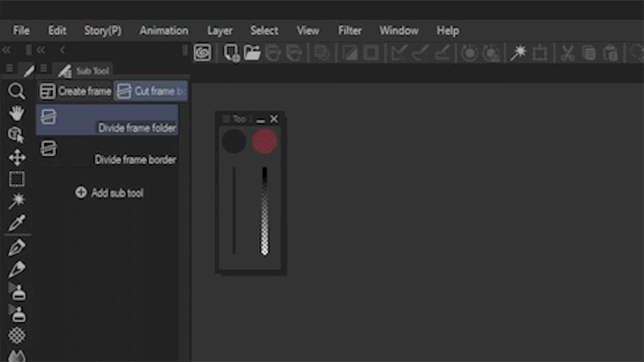Select the Decoration pattern tool

(x=17, y=335)
